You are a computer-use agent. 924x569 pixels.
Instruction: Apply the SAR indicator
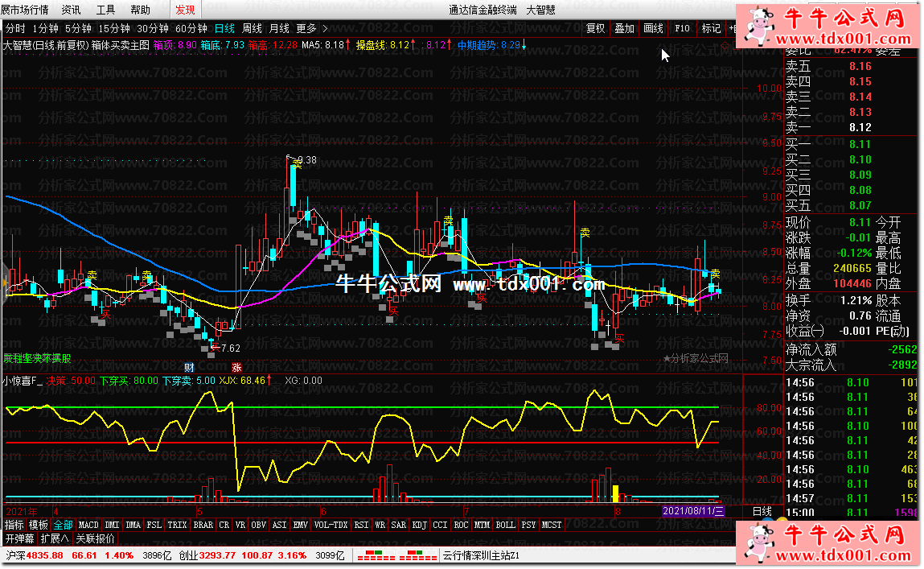pos(399,525)
